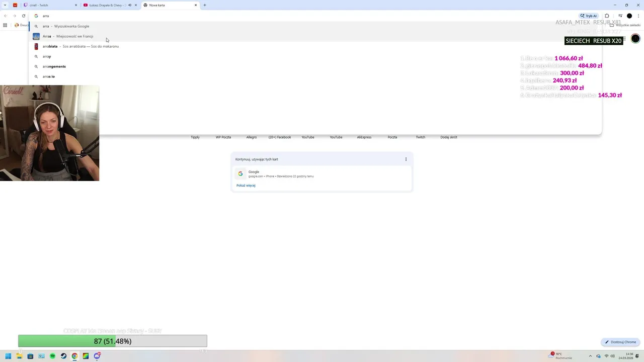Open File Explorer from the taskbar
Screen dimensions: 644x362
tap(19, 356)
